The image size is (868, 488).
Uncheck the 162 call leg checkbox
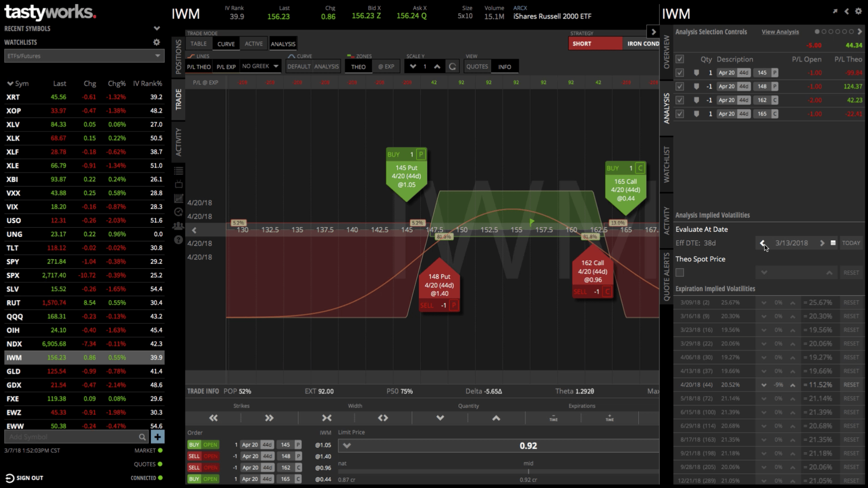click(680, 100)
